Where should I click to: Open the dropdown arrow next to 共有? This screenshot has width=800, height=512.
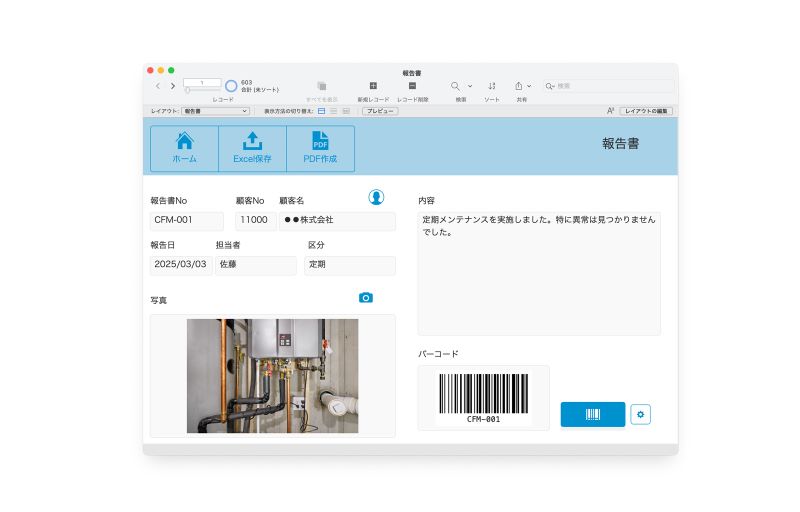coord(529,86)
